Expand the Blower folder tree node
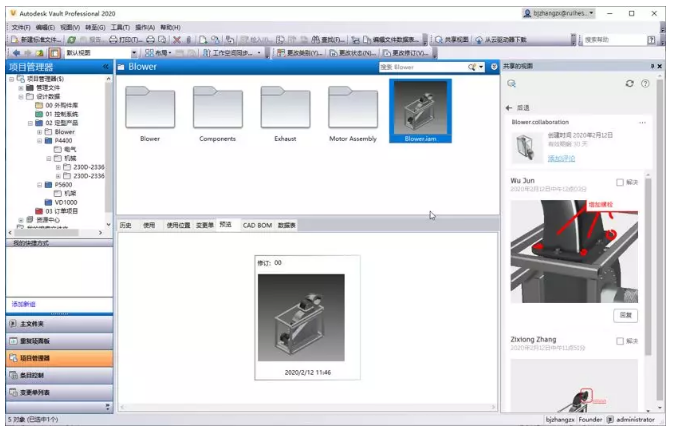The width and height of the screenshot is (676, 430). click(x=40, y=132)
